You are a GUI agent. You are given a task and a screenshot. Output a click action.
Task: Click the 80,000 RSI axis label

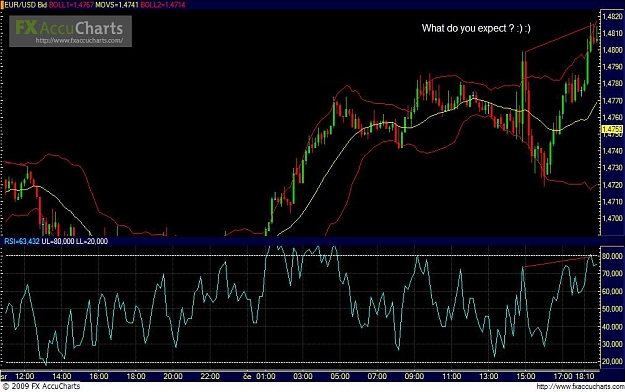pyautogui.click(x=612, y=256)
